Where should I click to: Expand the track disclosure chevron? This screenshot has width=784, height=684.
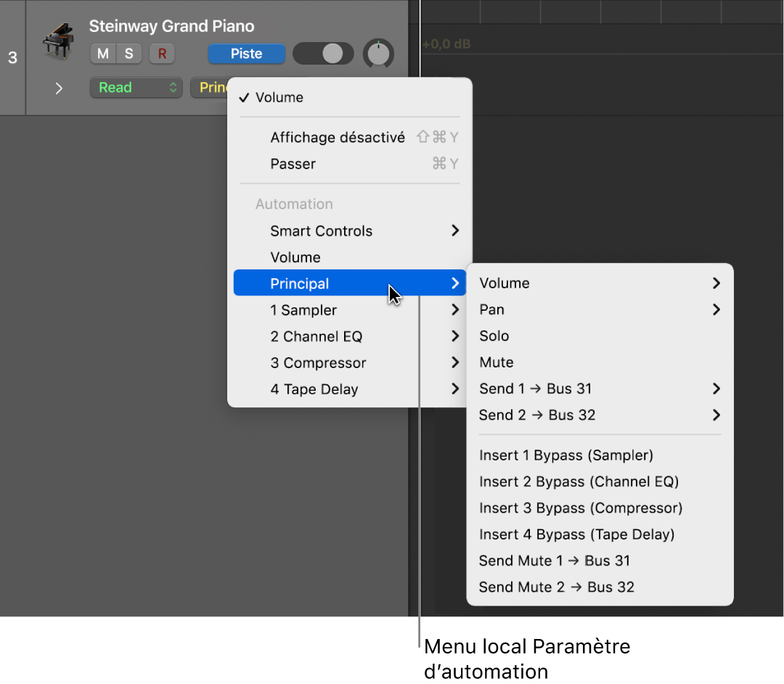click(x=59, y=88)
